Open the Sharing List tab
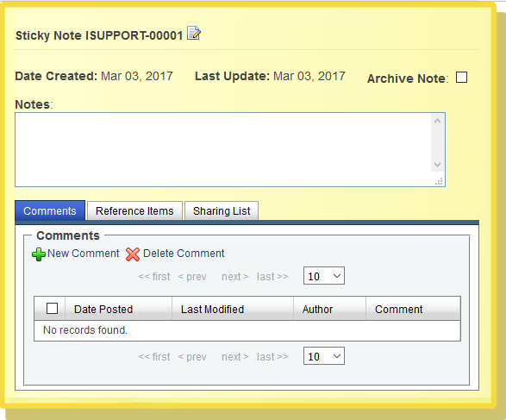Image resolution: width=506 pixels, height=420 pixels. 222,210
